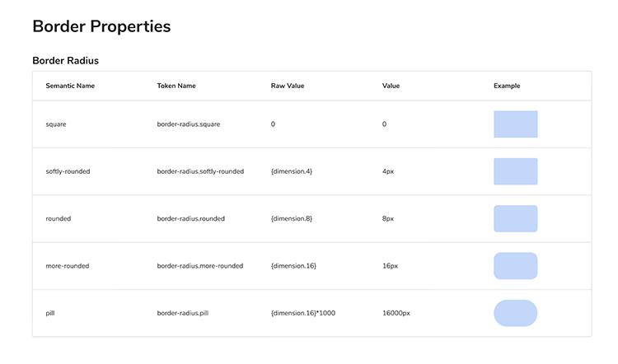
Task: Select the border-radius.rounded token name
Action: click(x=190, y=218)
